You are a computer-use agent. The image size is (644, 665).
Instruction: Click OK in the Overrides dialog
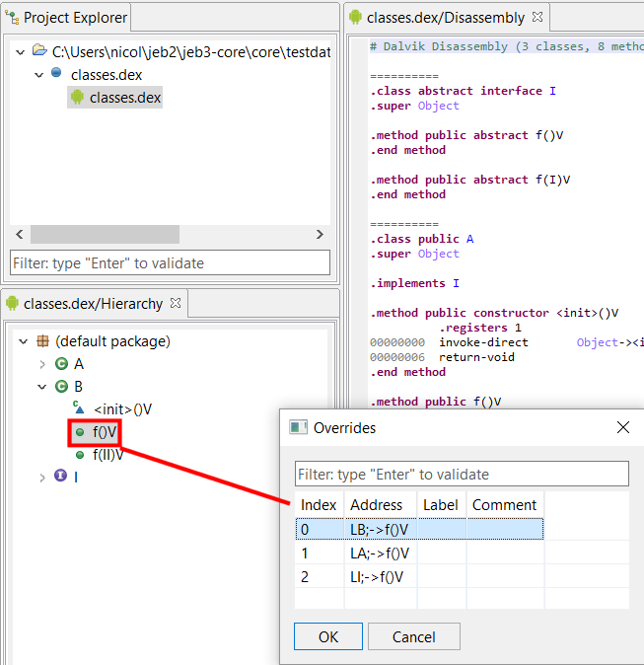click(x=328, y=636)
